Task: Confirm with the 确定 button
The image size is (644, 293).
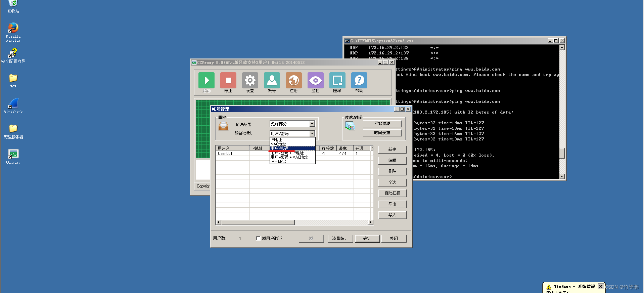Action: tap(367, 239)
